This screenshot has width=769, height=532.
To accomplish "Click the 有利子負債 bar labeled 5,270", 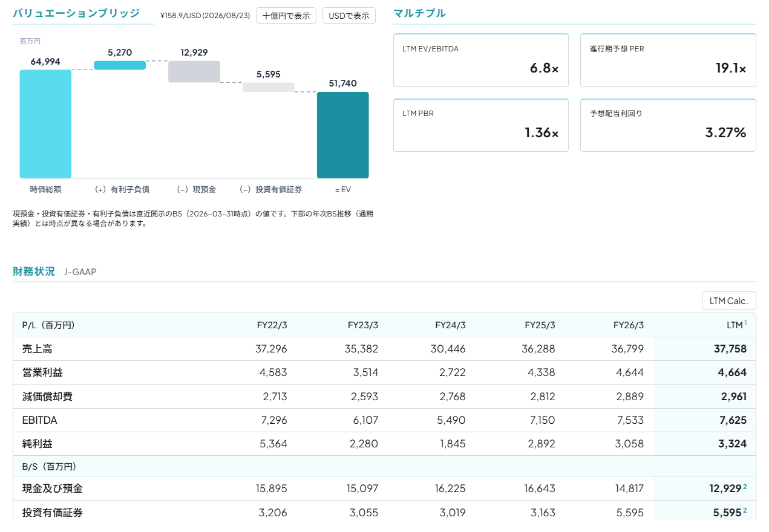I will coord(120,65).
